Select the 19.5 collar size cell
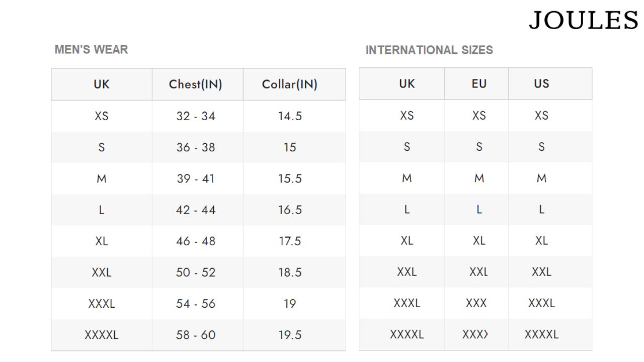 (x=290, y=335)
